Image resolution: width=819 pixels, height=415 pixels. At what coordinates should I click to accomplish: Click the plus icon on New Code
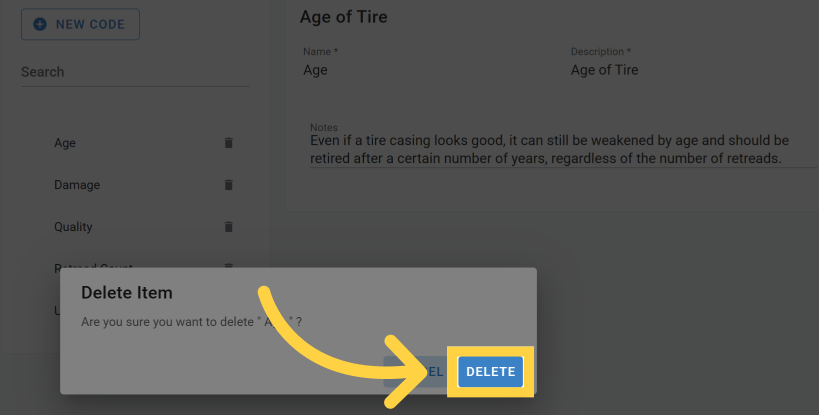click(x=40, y=24)
